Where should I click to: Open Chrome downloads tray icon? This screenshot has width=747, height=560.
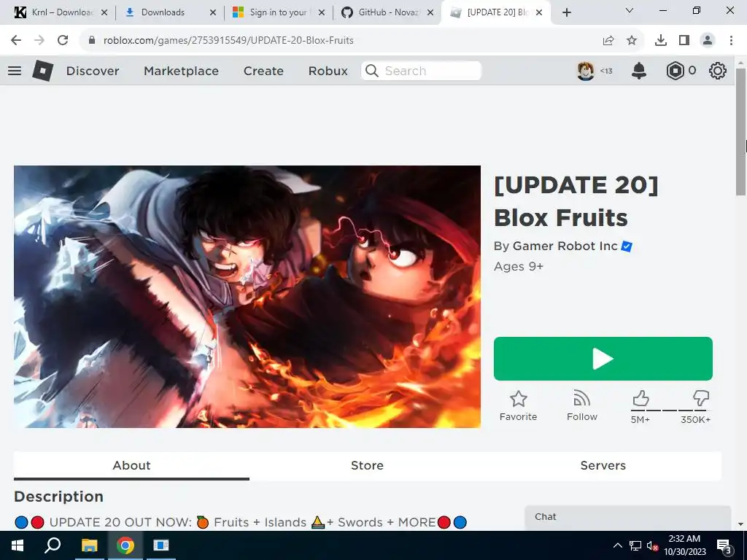pyautogui.click(x=661, y=41)
